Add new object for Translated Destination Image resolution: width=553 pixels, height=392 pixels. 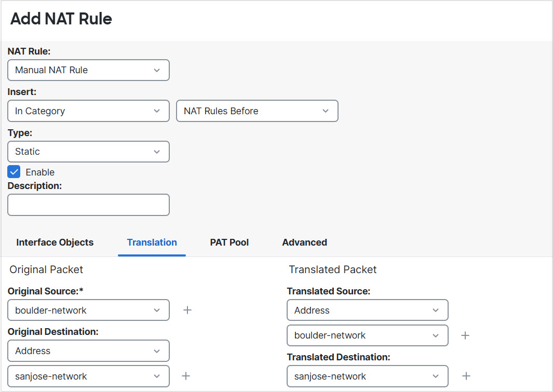[466, 376]
